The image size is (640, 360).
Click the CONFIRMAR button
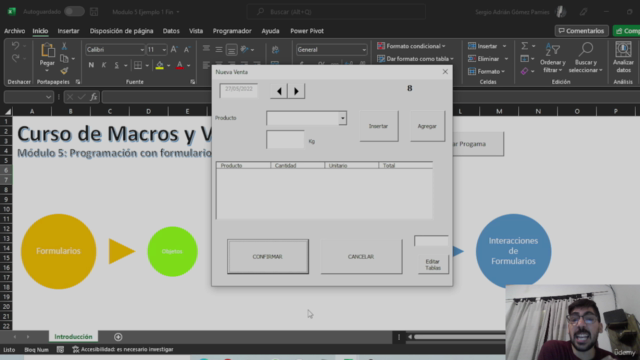click(x=268, y=257)
